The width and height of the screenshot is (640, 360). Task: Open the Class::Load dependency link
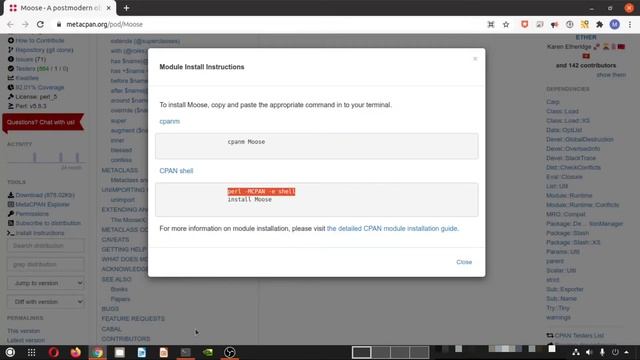(x=562, y=111)
